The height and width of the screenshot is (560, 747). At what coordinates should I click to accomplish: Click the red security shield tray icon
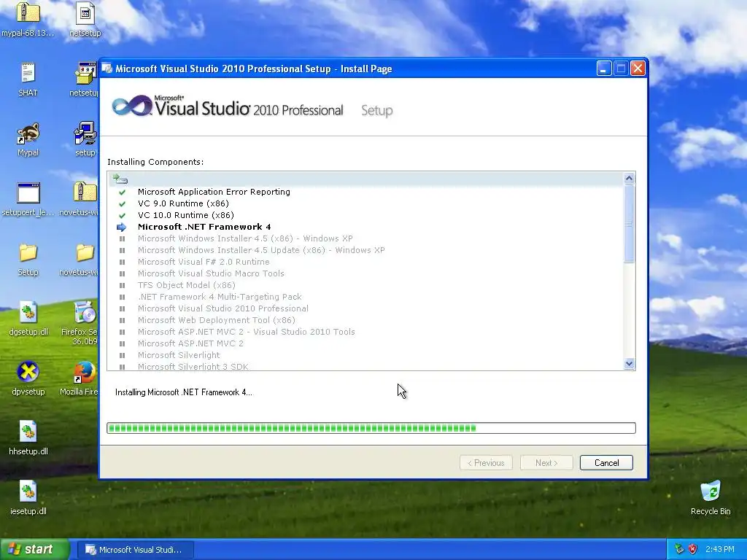click(692, 549)
